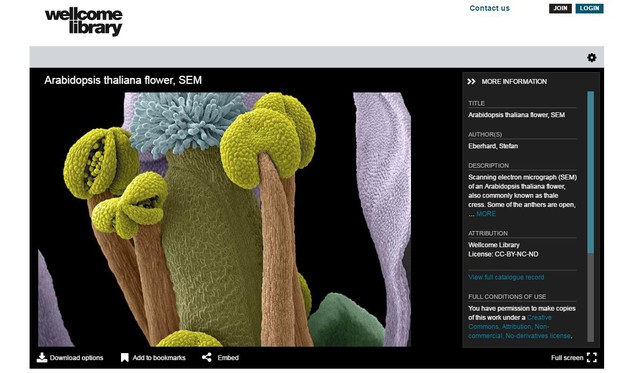Select author name 'Eberhard, Stefan'

493,146
